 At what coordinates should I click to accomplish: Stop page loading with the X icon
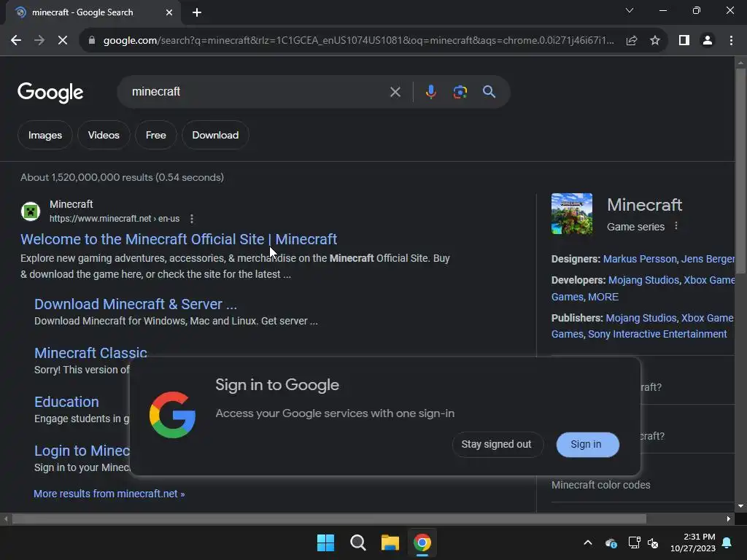[x=63, y=41]
